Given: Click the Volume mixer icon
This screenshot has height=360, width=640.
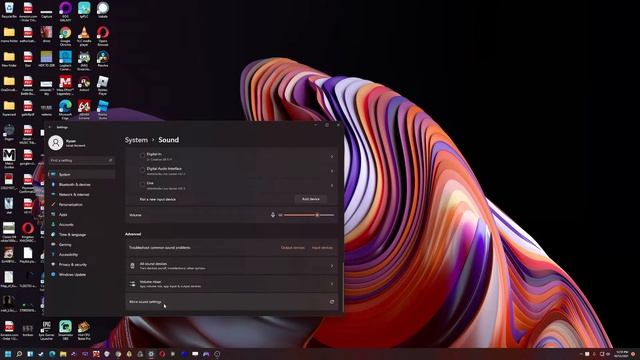Looking at the screenshot, I should point(132,284).
